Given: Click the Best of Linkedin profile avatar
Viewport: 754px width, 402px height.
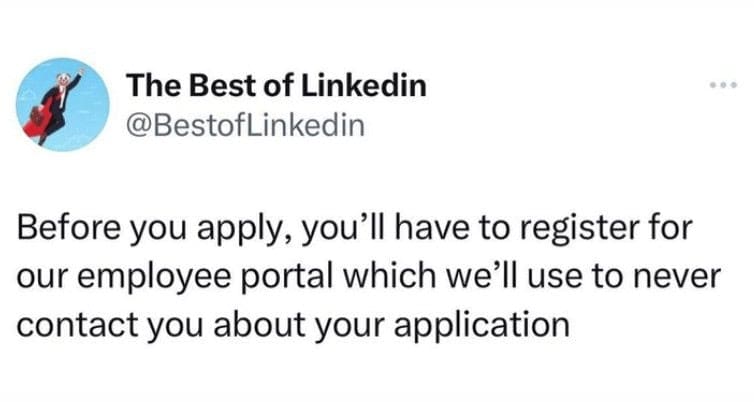Looking at the screenshot, I should (x=57, y=105).
